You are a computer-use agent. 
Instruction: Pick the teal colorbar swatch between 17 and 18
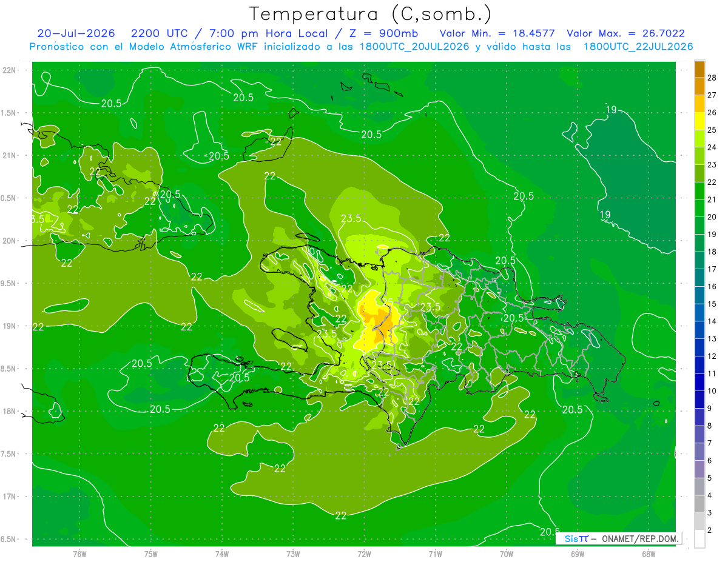click(699, 261)
